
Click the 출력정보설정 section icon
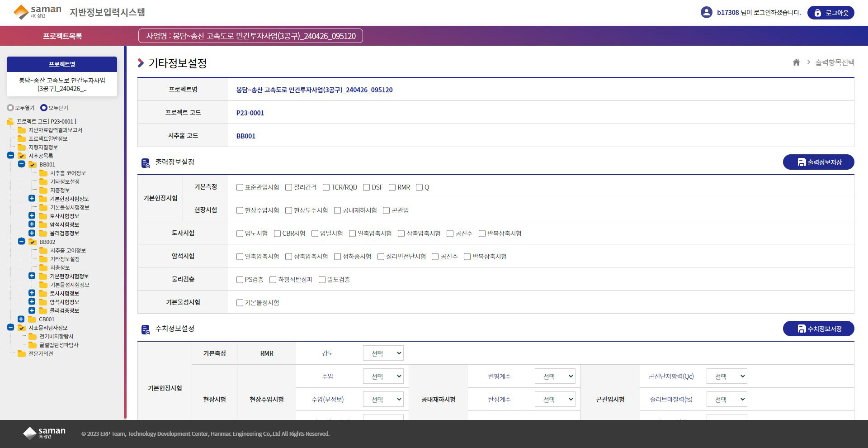click(146, 163)
